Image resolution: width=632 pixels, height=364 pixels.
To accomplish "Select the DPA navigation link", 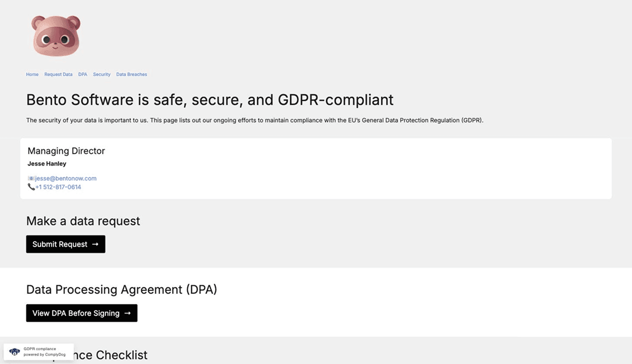I will (x=83, y=75).
